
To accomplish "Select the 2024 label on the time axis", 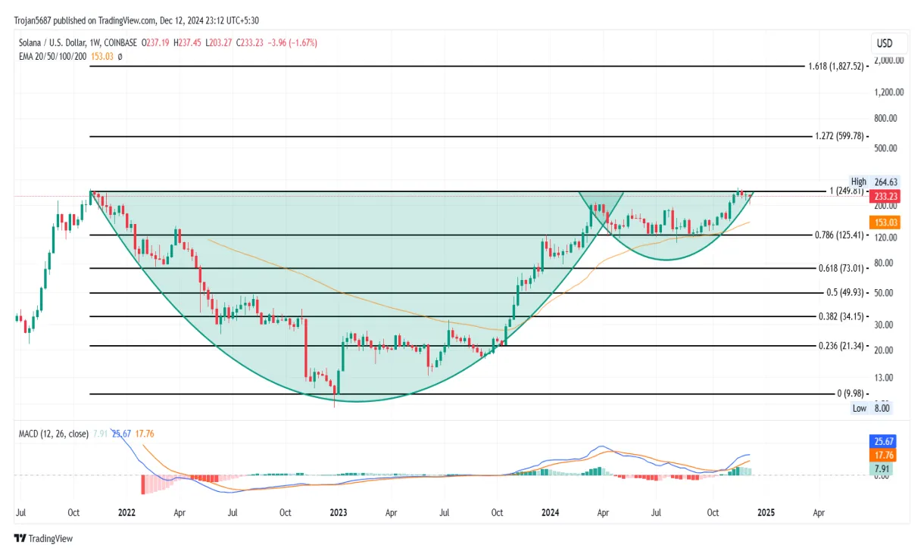I will click(550, 512).
